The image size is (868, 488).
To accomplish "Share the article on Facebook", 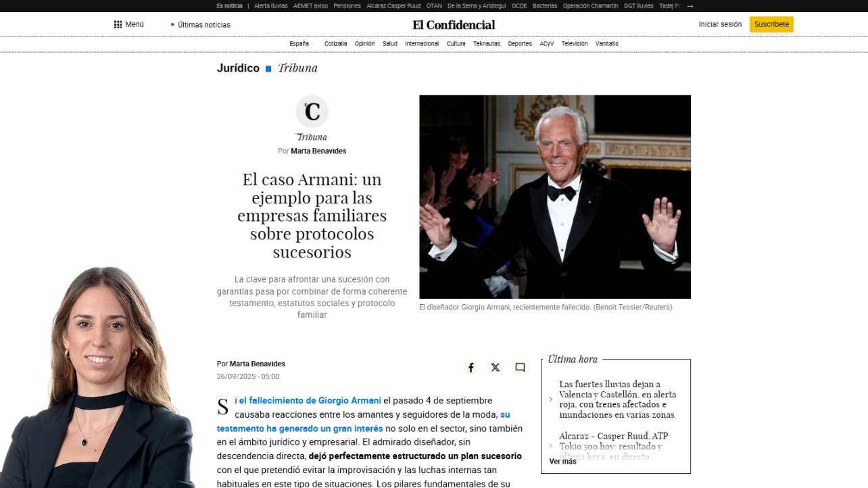I will tap(471, 367).
